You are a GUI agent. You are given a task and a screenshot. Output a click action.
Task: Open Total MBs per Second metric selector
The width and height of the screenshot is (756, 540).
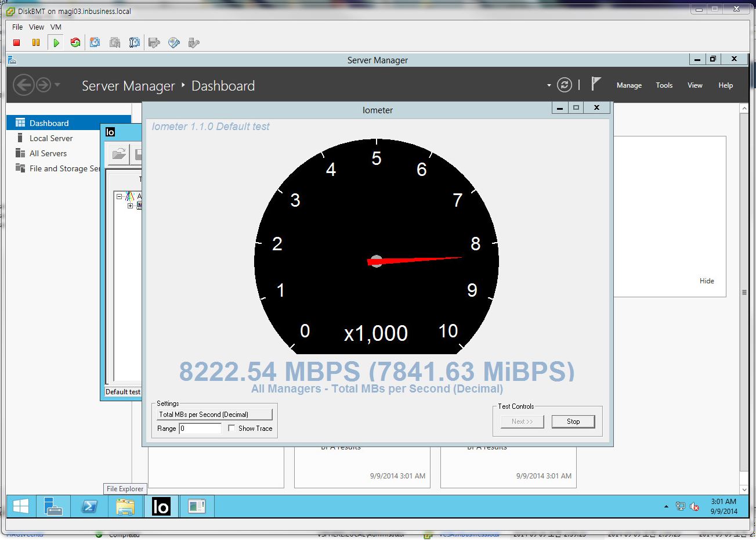click(214, 415)
